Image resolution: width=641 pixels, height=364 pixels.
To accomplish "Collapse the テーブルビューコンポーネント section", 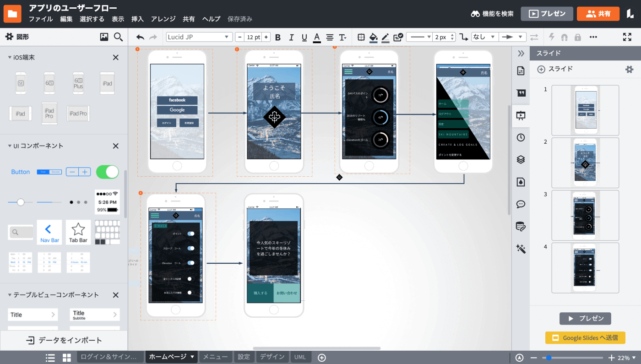I will [x=10, y=295].
